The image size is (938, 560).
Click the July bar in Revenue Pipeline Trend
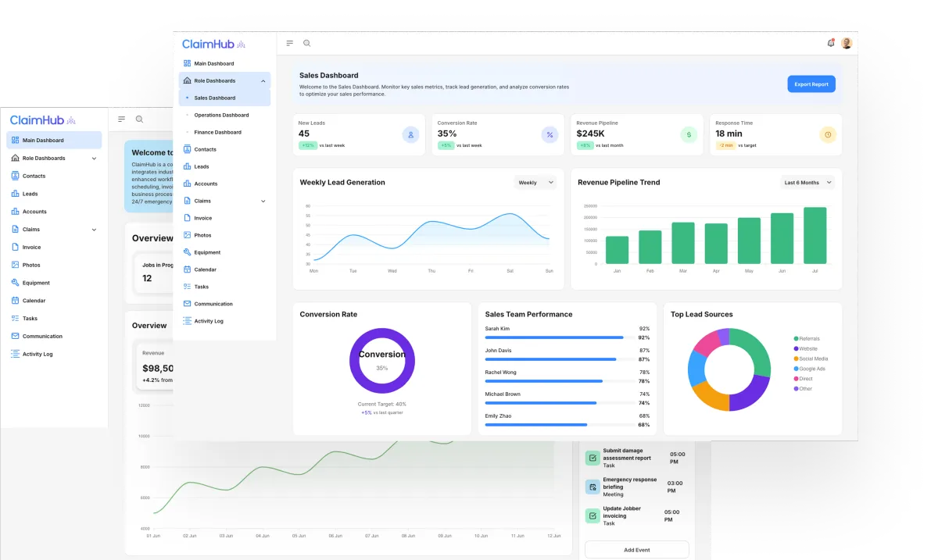click(815, 235)
